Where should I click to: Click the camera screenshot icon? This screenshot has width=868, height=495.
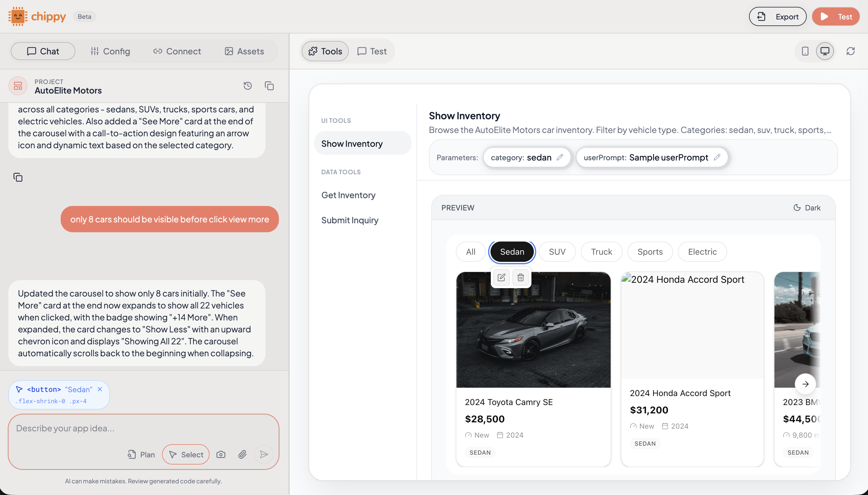coord(221,454)
